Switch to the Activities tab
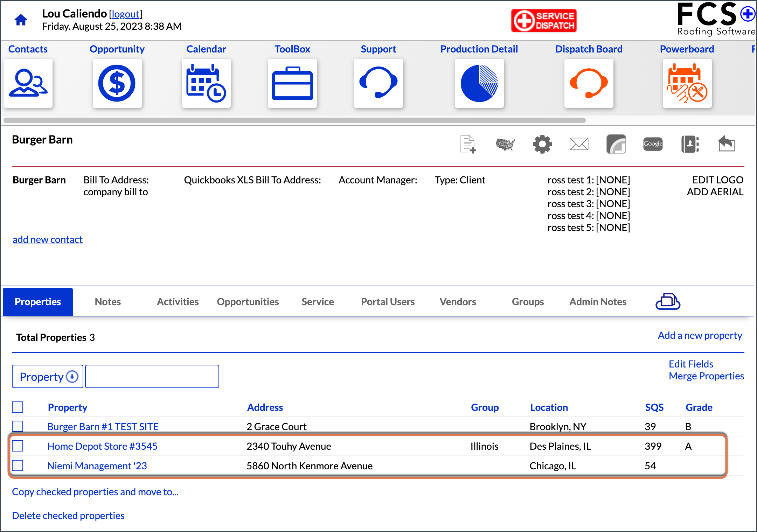 [178, 302]
